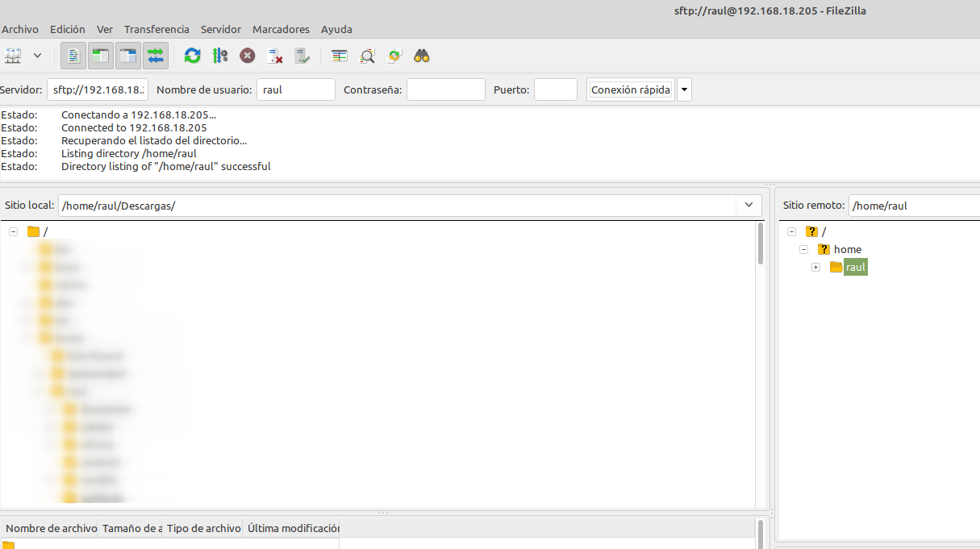The height and width of the screenshot is (549, 980).
Task: Open the local site path dropdown
Action: coord(749,206)
